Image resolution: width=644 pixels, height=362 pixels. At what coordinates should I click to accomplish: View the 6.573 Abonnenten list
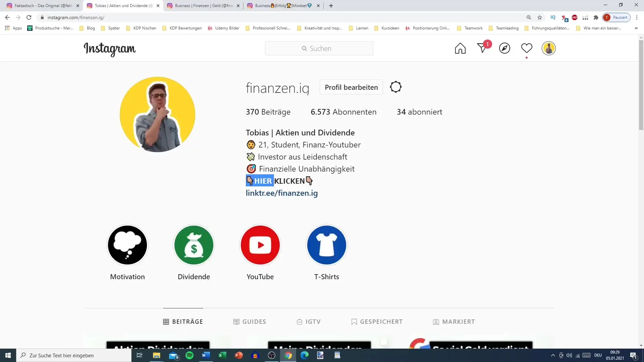click(x=343, y=112)
